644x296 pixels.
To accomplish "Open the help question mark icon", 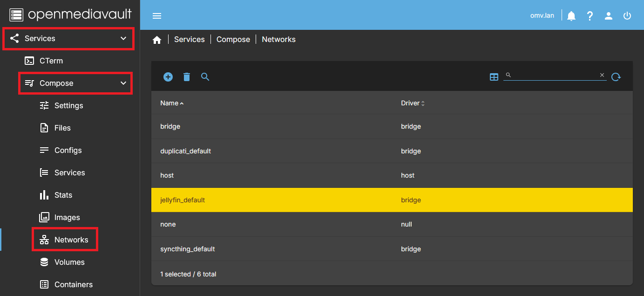I will [x=590, y=16].
